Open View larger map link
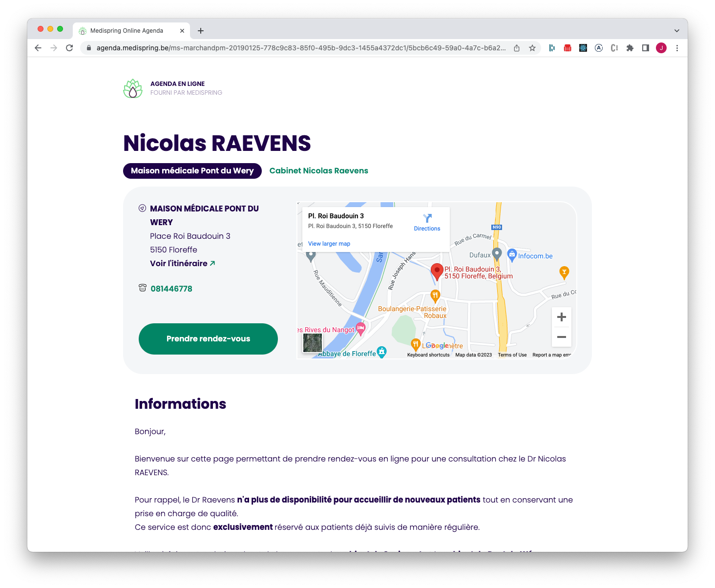This screenshot has height=588, width=715. (x=329, y=244)
